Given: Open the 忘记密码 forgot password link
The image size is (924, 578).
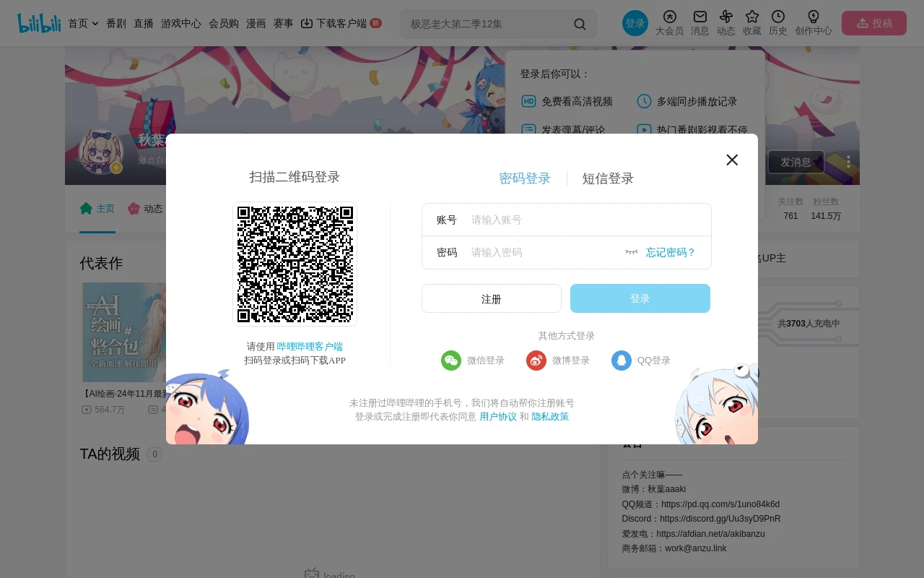Looking at the screenshot, I should point(670,252).
